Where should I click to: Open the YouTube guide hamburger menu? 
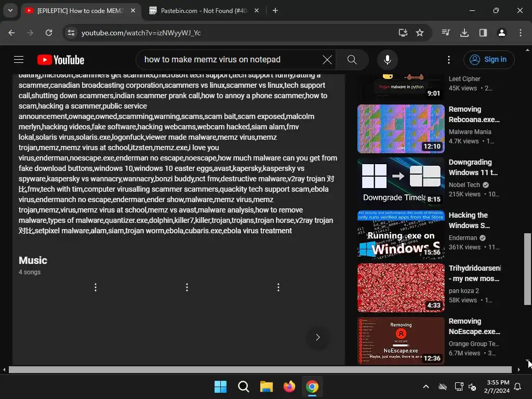[19, 60]
